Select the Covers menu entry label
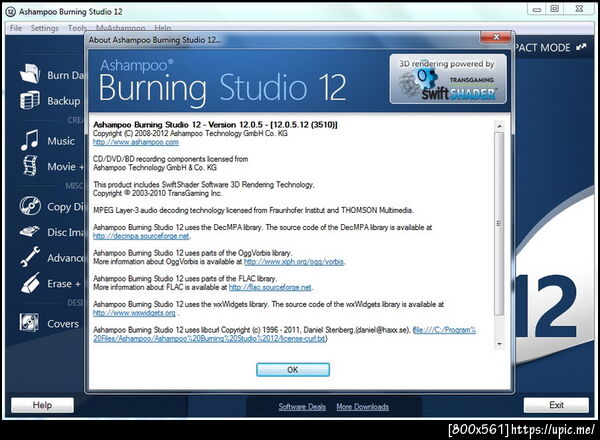Viewport: 600px width, 440px height. click(x=63, y=324)
